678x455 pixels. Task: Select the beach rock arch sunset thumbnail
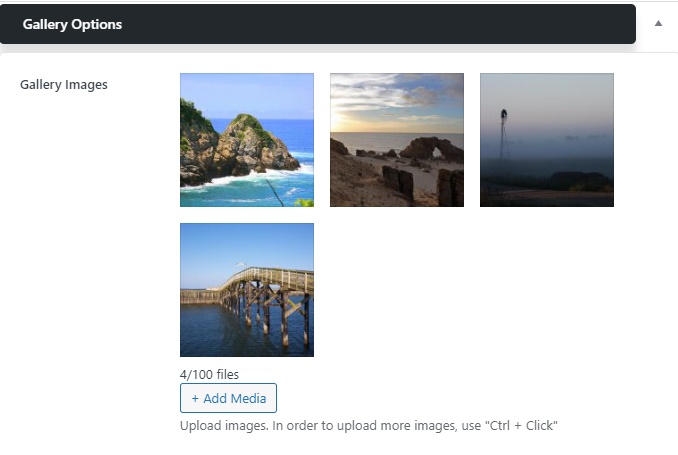coord(397,140)
